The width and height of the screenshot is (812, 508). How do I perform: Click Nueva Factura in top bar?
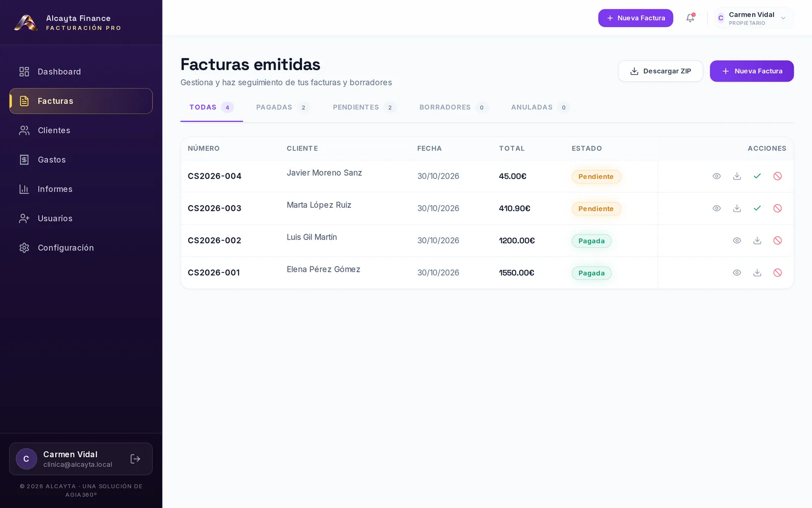coord(635,18)
